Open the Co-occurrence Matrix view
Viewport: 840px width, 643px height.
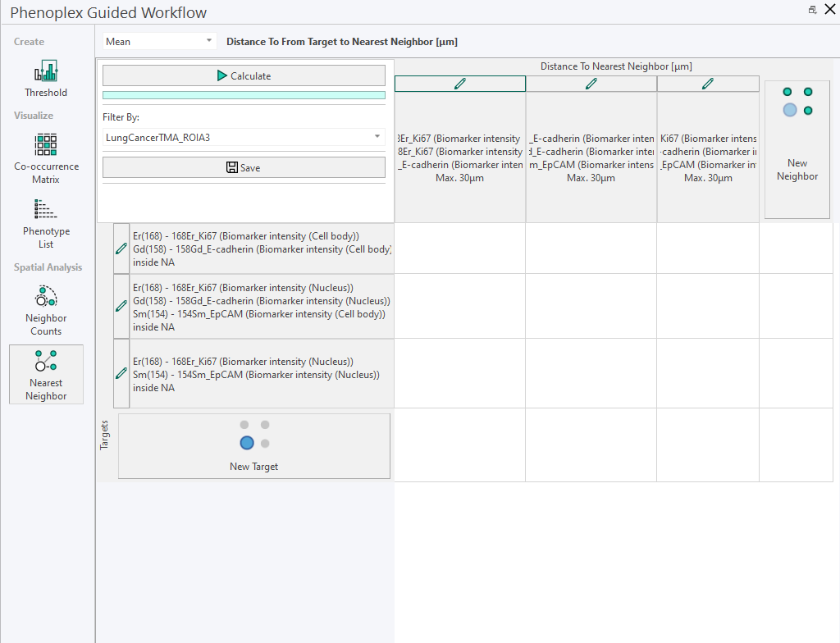coord(46,158)
